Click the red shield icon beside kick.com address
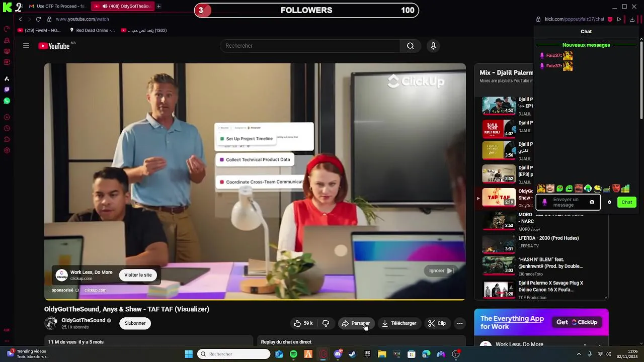This screenshot has height=362, width=644. [610, 19]
